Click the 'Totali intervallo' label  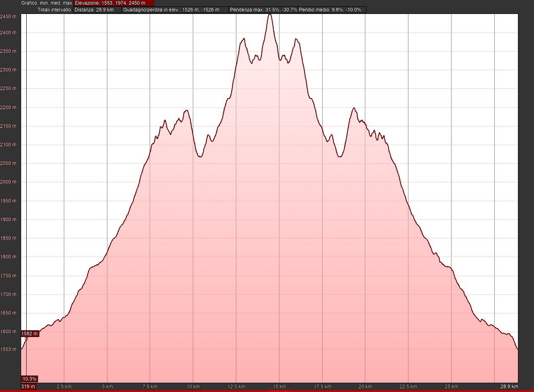tap(55, 9)
